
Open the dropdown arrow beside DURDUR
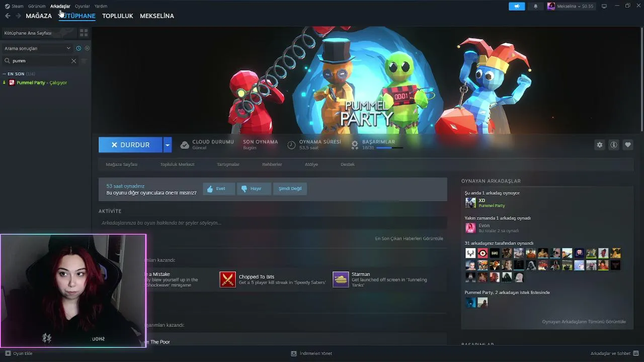click(x=168, y=145)
